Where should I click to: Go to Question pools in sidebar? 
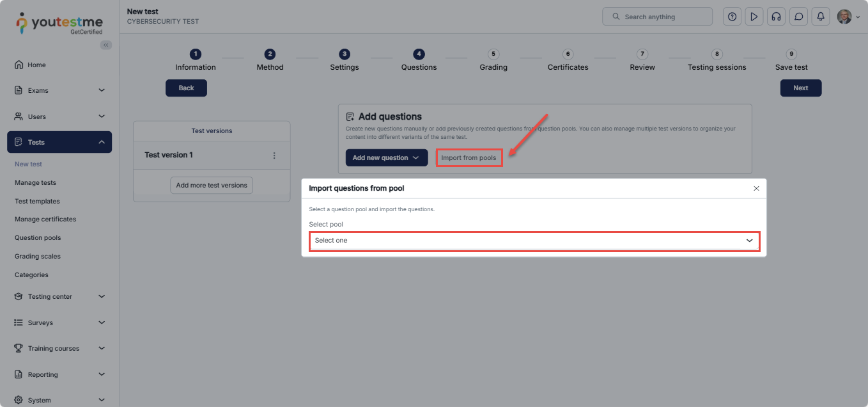coord(38,237)
